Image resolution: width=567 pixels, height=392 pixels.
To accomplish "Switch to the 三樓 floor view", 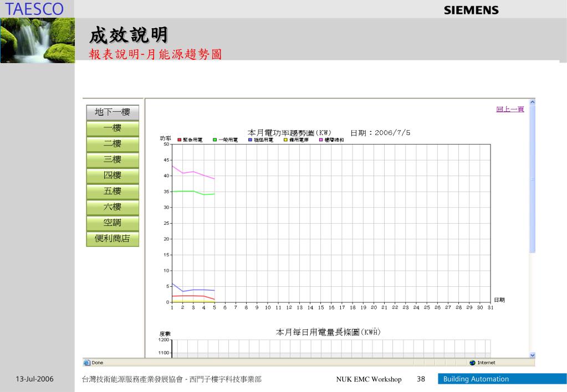I will click(113, 159).
